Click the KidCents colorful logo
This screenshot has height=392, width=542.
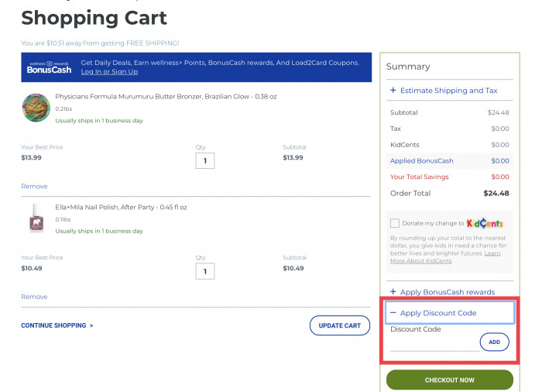pos(485,224)
